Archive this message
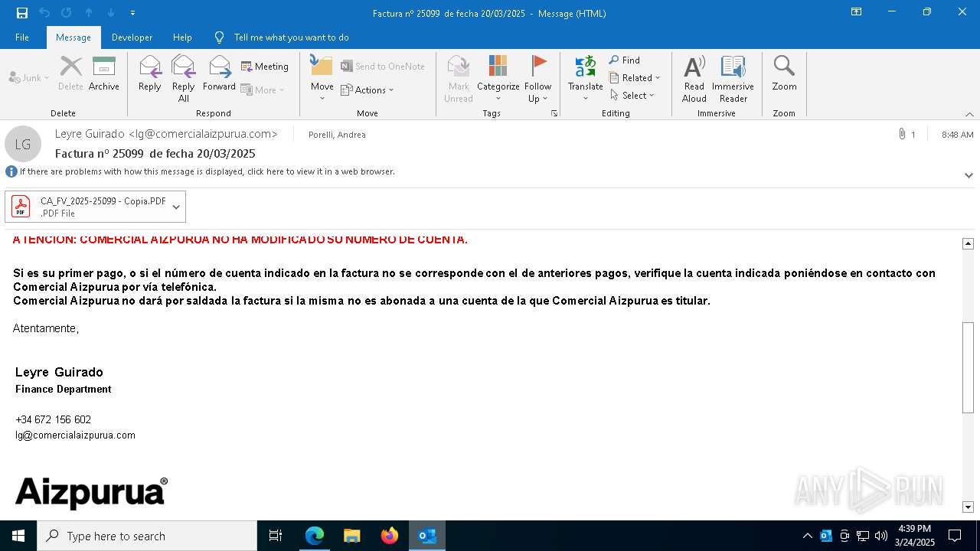Screen dimensions: 980x551 click(x=104, y=73)
